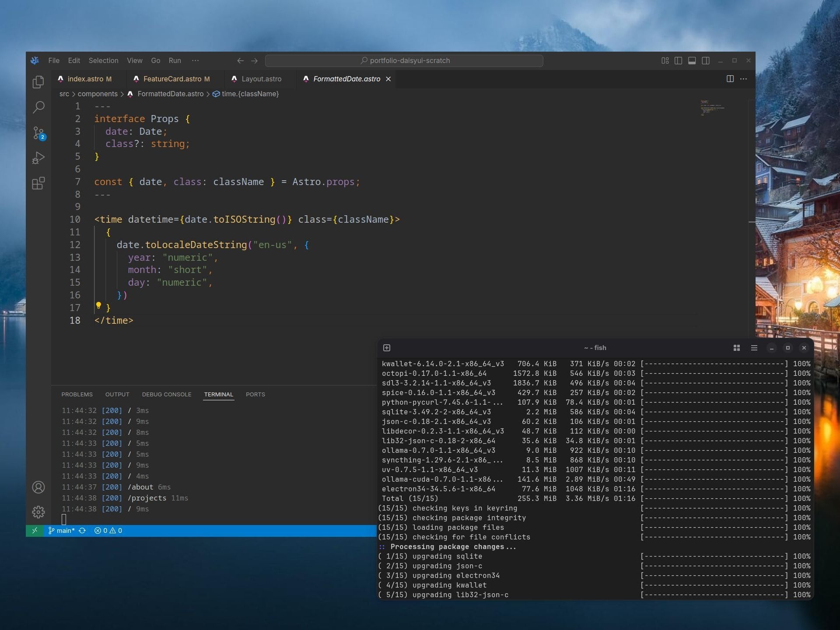Click the ollama-cuda download progress bar
The image size is (840, 630).
coord(714,479)
